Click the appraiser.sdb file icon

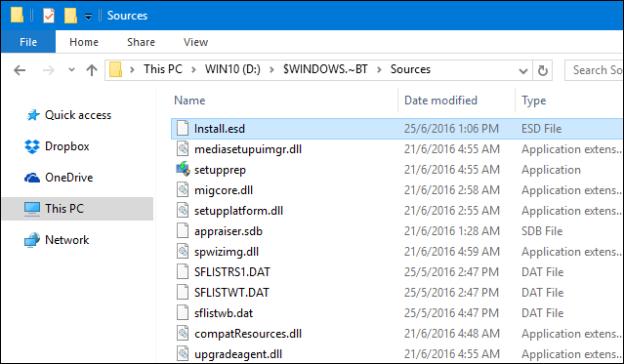(x=183, y=230)
